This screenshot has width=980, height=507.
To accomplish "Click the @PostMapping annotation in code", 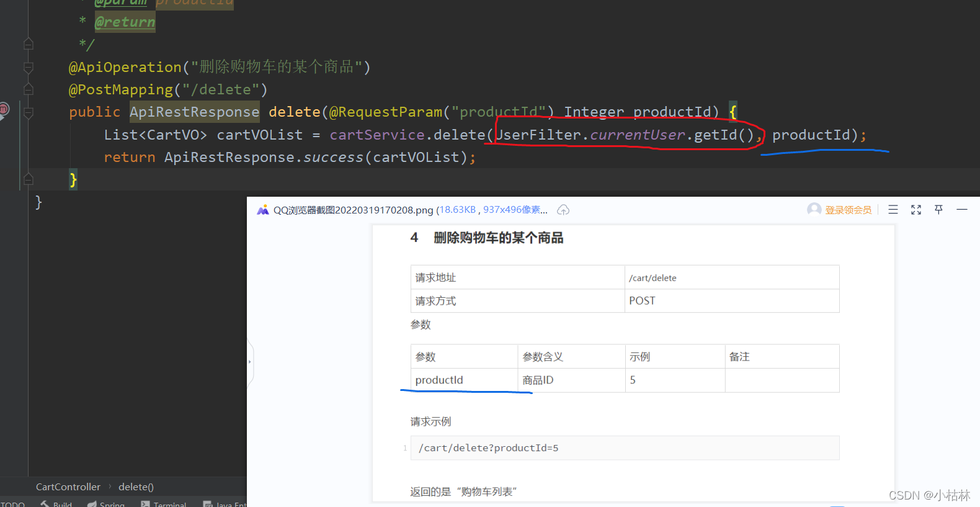I will [x=121, y=89].
